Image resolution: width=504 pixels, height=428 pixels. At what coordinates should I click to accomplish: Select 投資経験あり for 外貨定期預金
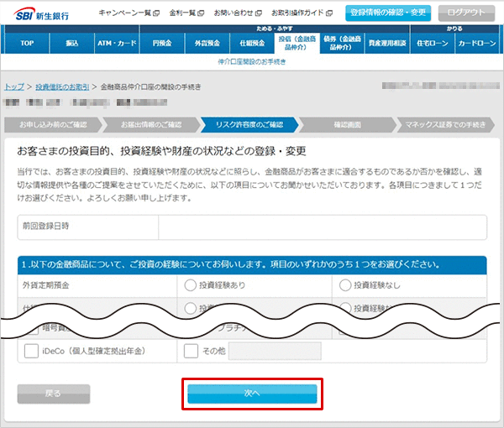pyautogui.click(x=190, y=285)
